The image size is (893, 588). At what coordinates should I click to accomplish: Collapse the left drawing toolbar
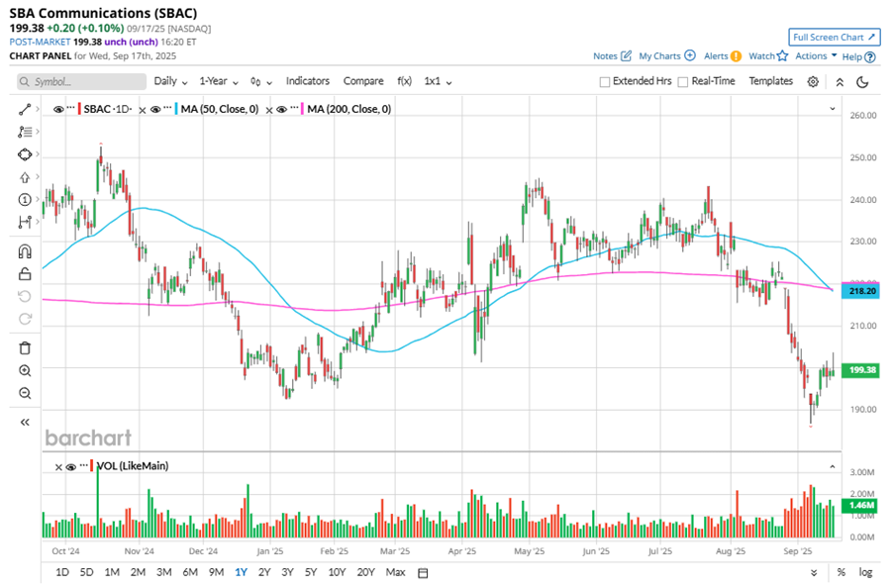pos(25,422)
